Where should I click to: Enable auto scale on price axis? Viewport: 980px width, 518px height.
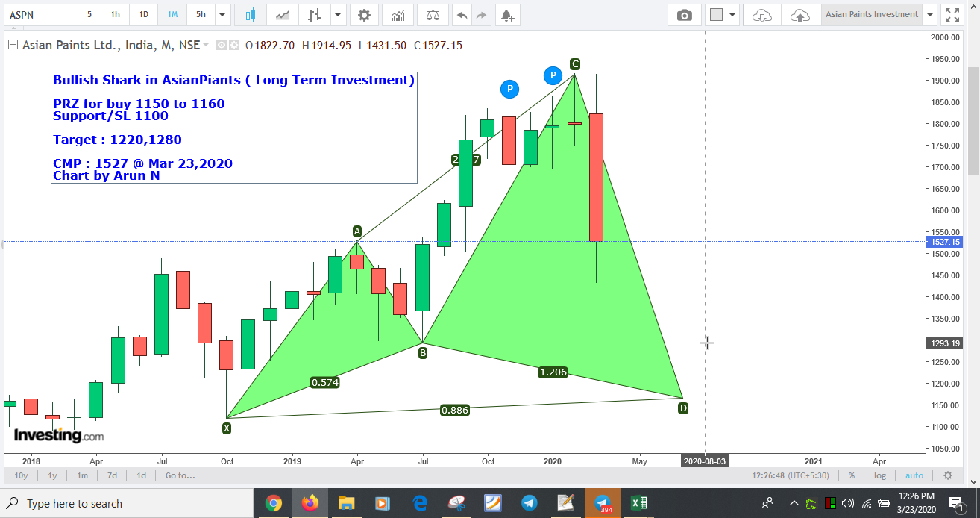[x=914, y=475]
